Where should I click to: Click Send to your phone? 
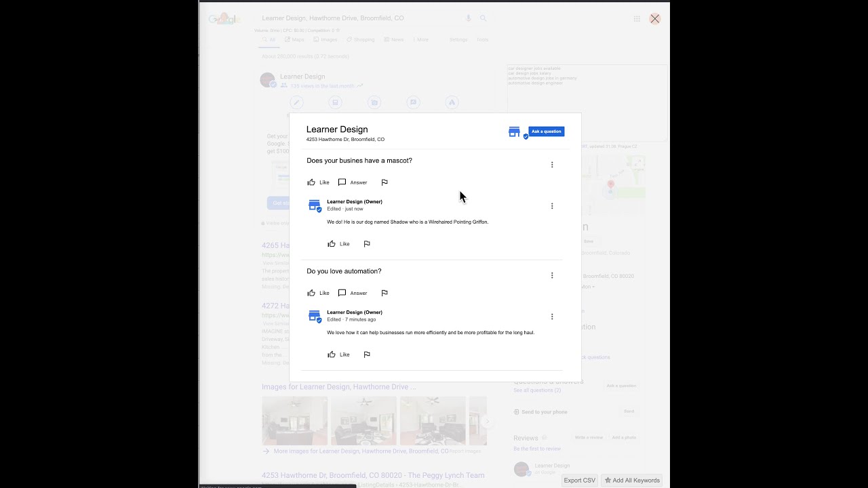point(540,412)
